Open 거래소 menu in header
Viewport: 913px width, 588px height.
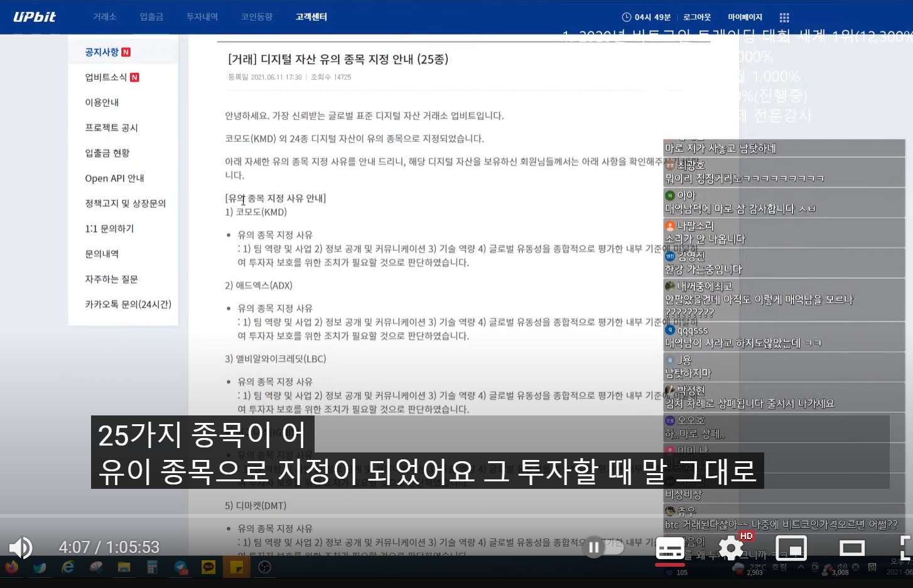[x=105, y=17]
